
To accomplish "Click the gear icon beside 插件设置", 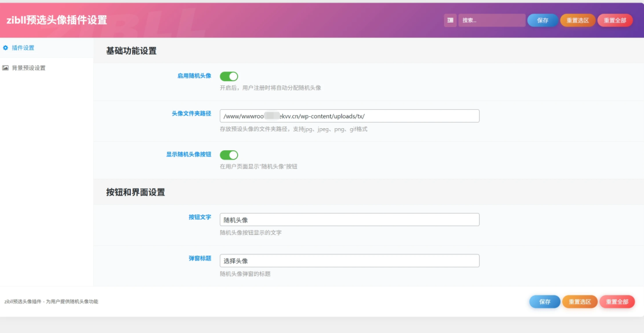I will [5, 48].
